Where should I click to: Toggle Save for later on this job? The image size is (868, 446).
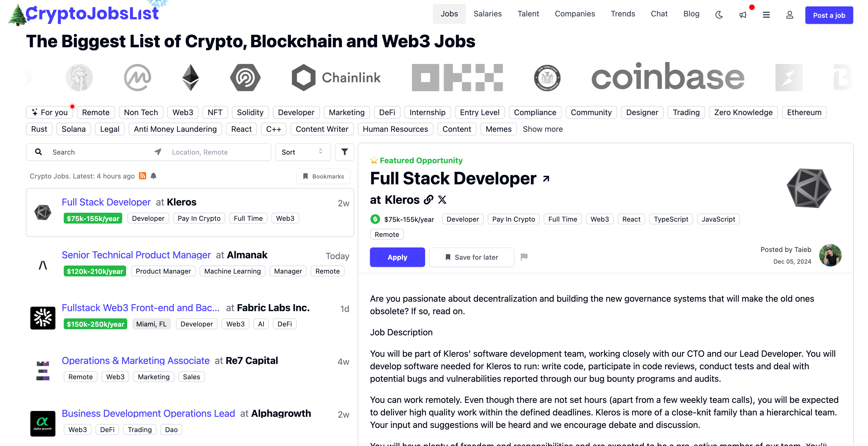pyautogui.click(x=471, y=257)
